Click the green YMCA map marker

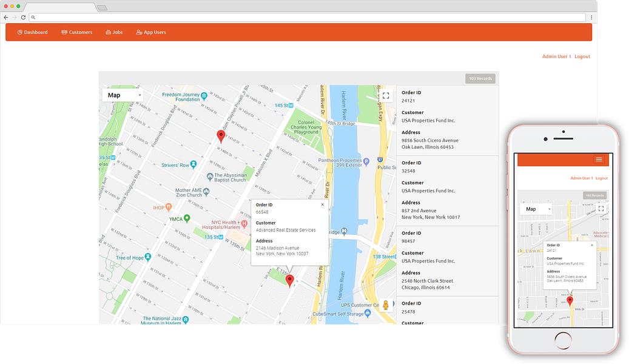tap(187, 218)
